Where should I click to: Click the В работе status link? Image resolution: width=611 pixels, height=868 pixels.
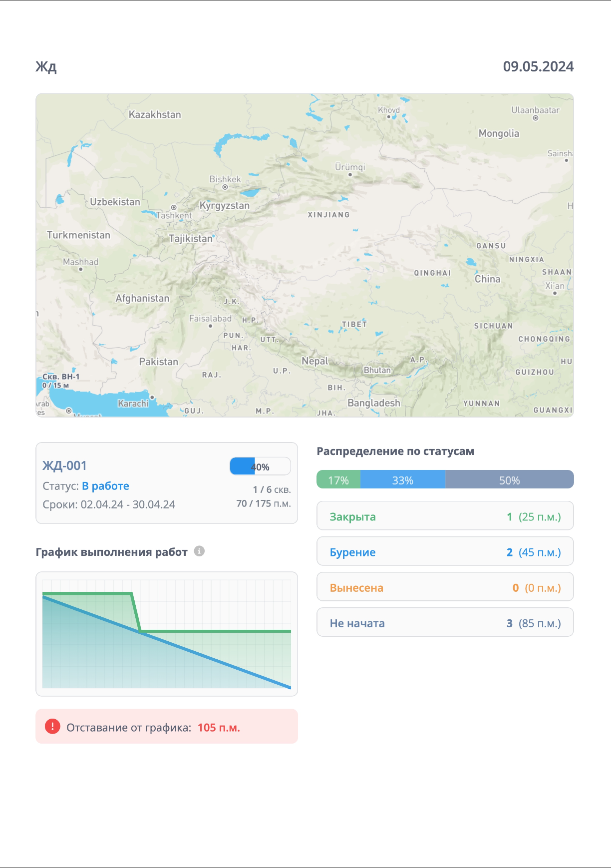[105, 486]
